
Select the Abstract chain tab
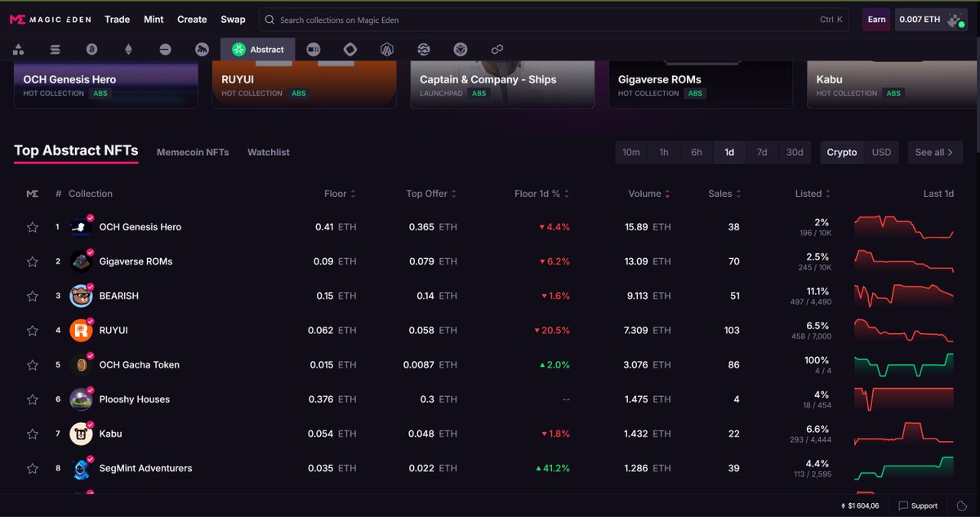click(257, 50)
